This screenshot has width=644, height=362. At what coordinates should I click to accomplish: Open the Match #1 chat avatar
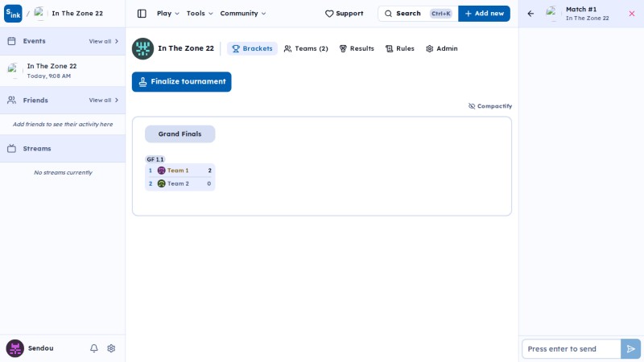(552, 14)
